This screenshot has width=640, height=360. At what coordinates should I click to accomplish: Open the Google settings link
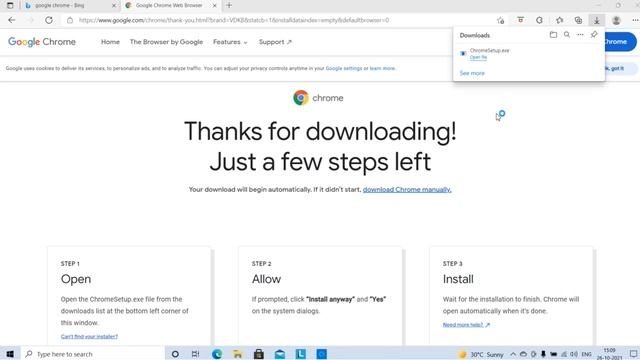pos(344,68)
